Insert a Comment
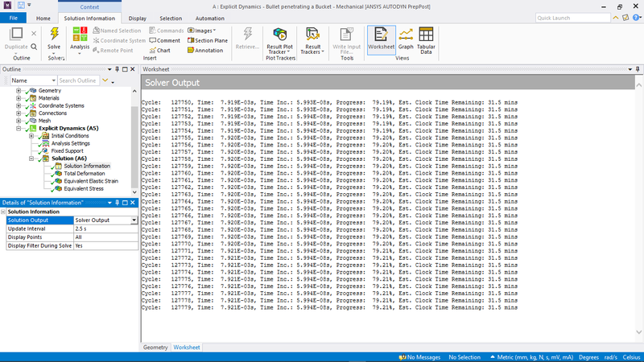Viewport: 644px width, 362px height. [165, 40]
